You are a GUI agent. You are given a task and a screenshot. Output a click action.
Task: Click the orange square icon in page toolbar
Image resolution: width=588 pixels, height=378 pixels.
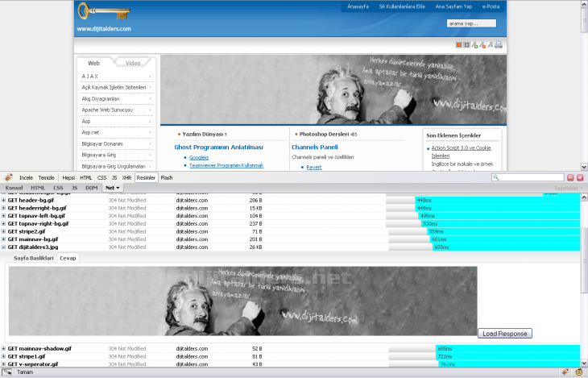[458, 45]
